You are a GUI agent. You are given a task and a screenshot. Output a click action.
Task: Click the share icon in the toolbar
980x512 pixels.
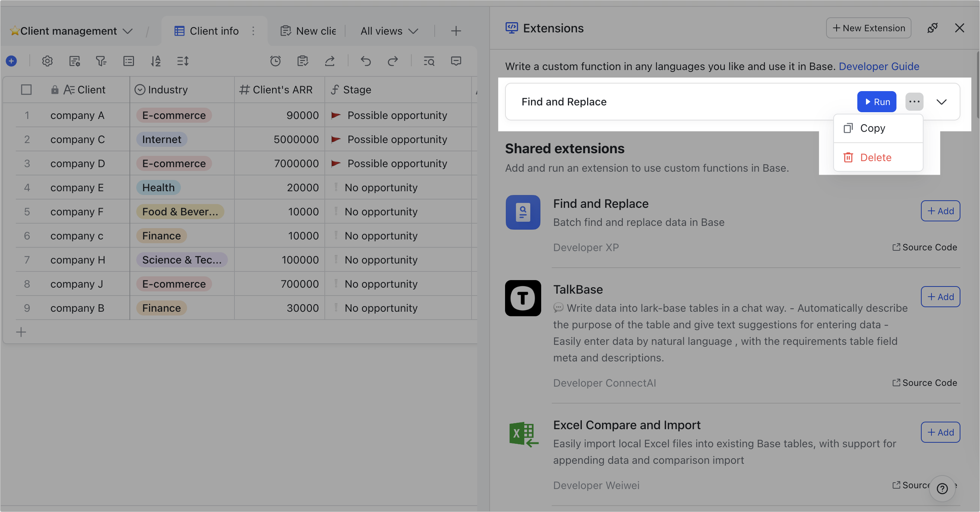tap(329, 61)
